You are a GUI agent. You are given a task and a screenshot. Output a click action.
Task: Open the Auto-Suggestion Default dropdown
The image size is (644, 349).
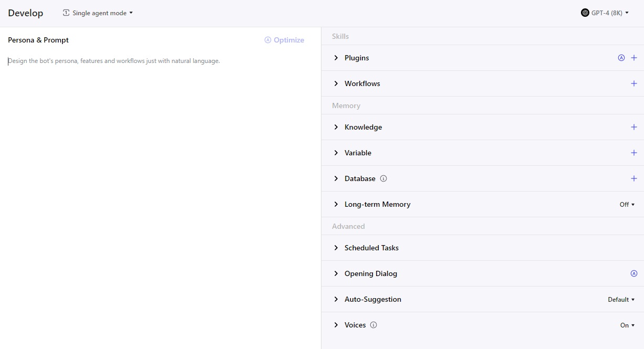[621, 300]
